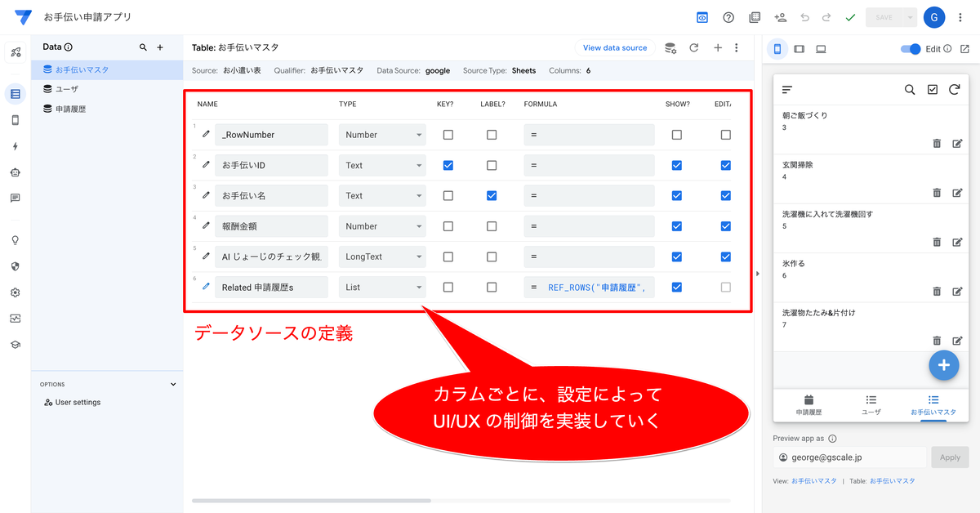The height and width of the screenshot is (513, 980).
Task: Click the View data source link
Action: tap(615, 48)
